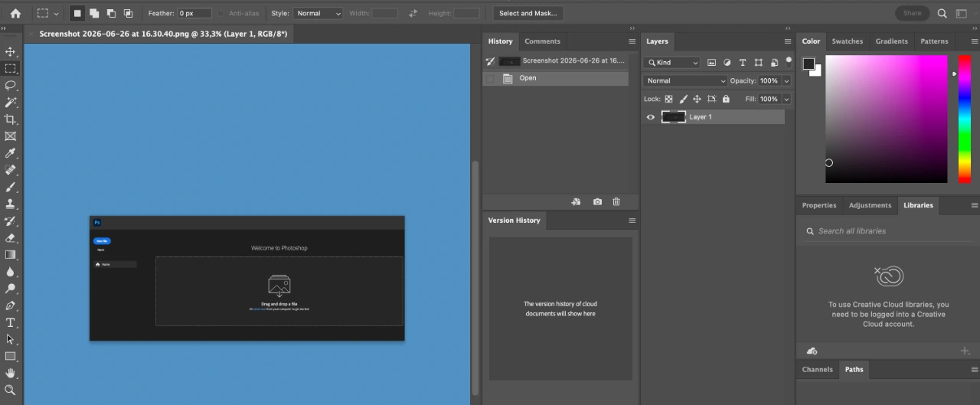Choose Subtract from Selection mode
The height and width of the screenshot is (405, 980).
[x=111, y=13]
